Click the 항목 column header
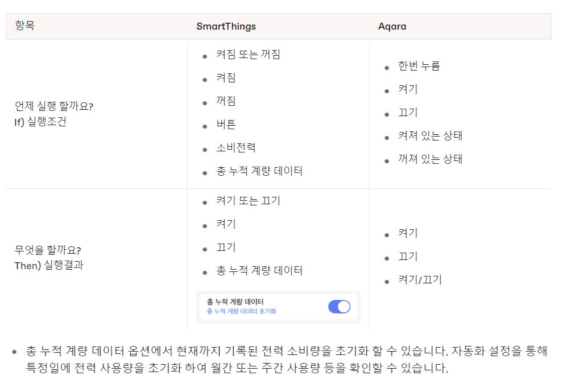571x392 pixels. click(x=24, y=26)
